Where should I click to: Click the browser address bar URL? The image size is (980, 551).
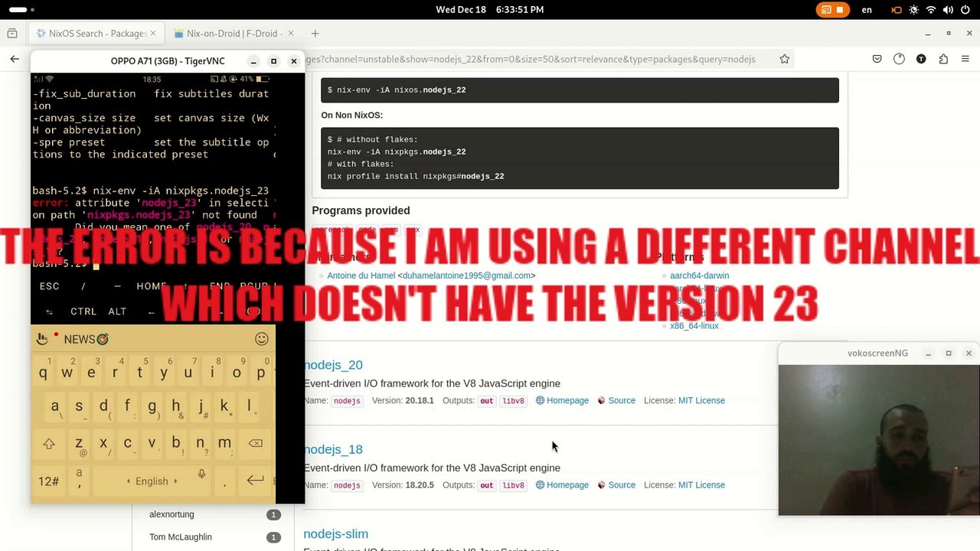click(530, 59)
